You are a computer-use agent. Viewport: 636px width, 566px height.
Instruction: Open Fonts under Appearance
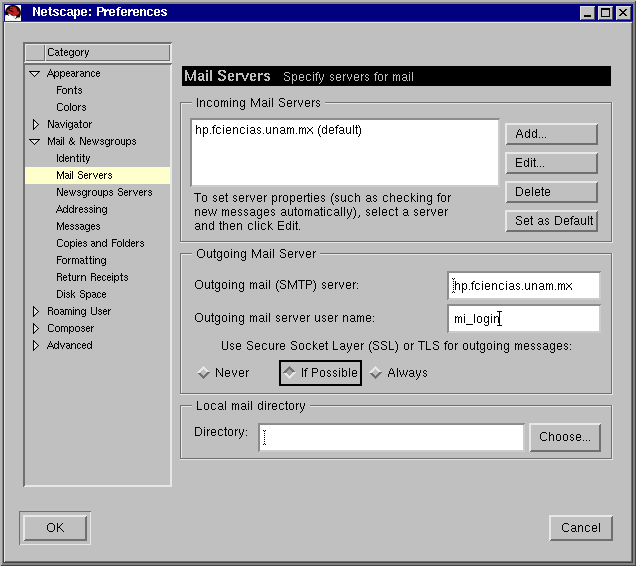[x=69, y=90]
